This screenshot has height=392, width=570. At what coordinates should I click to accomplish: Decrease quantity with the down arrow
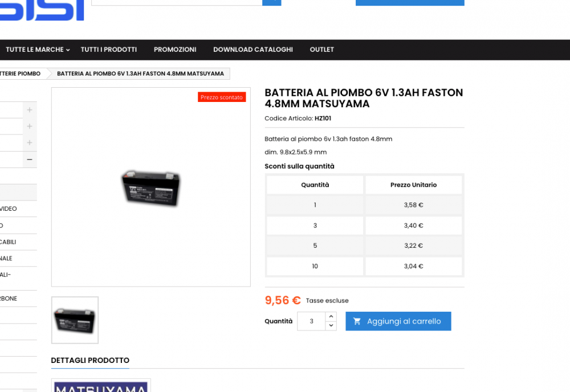coord(331,326)
